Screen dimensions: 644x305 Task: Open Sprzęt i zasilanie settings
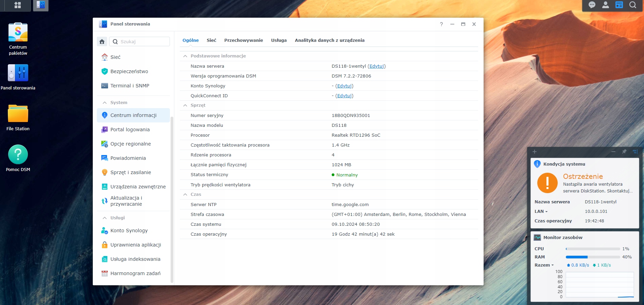[133, 172]
